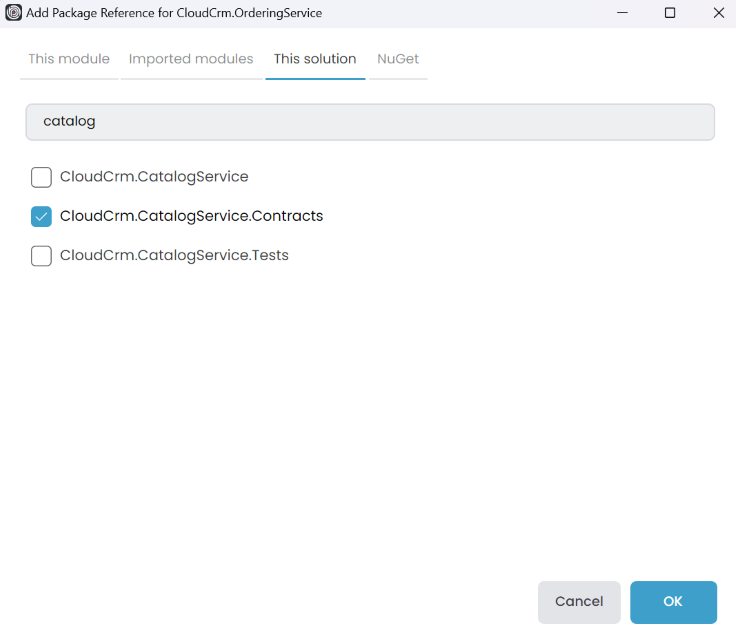The image size is (736, 643).
Task: Click the dialog title bar text
Action: coord(174,13)
